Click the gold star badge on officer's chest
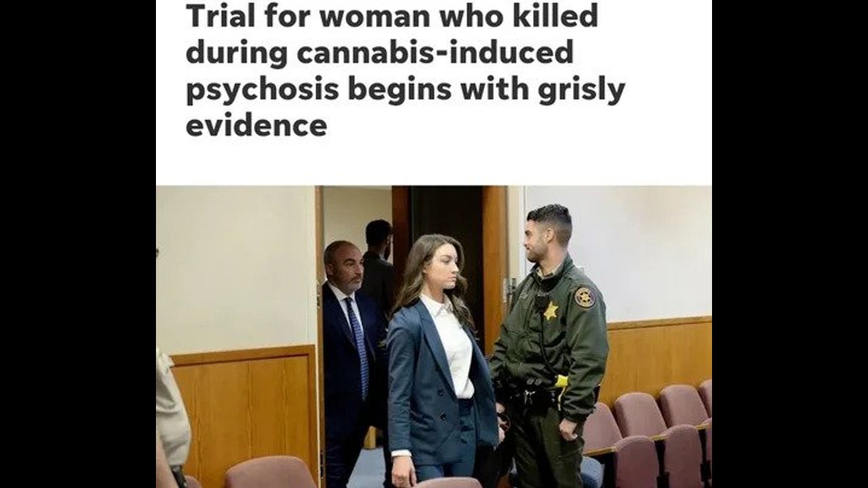The height and width of the screenshot is (488, 868). (551, 311)
